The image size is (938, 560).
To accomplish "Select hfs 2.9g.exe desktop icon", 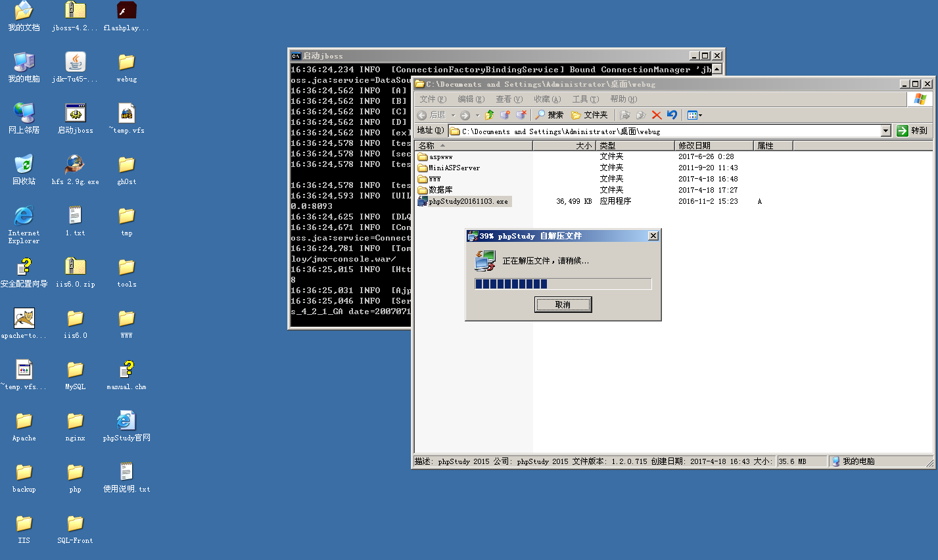I will click(75, 170).
